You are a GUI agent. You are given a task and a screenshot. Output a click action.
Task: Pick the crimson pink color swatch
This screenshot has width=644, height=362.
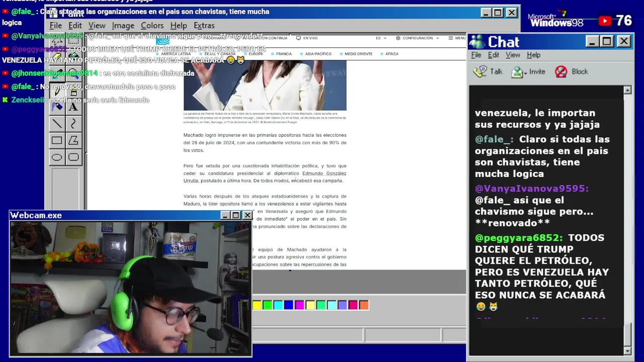pos(353,305)
